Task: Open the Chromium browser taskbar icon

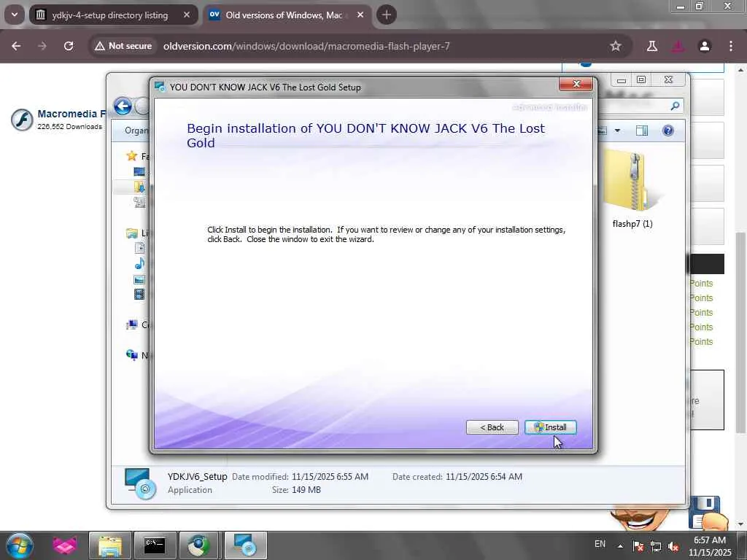Action: 199,545
